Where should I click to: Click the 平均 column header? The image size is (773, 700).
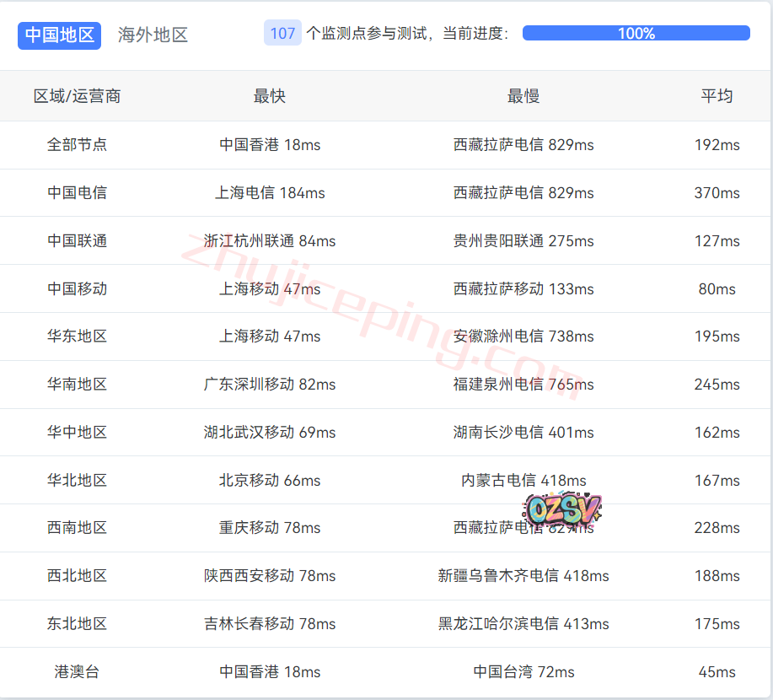[717, 96]
